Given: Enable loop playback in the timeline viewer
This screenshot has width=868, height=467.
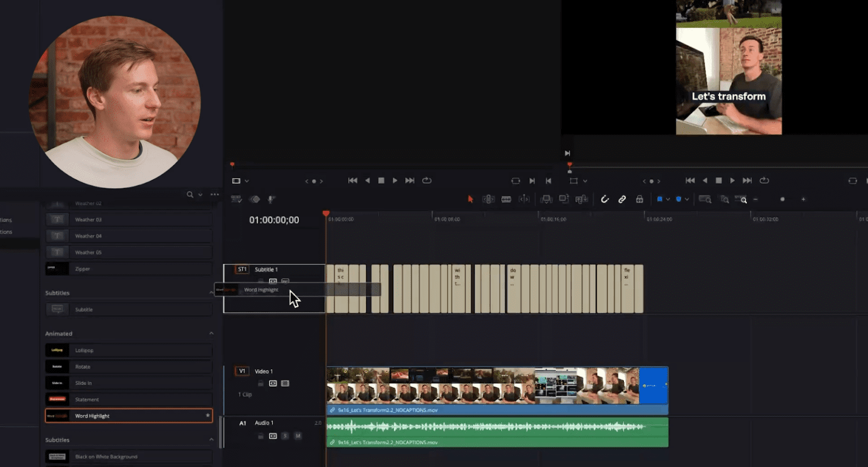Looking at the screenshot, I should 764,180.
